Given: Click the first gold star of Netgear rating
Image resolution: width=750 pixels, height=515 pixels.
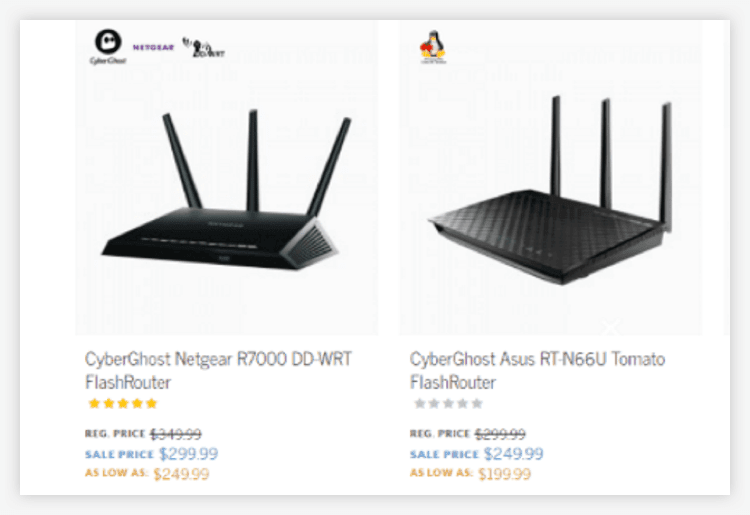Looking at the screenshot, I should pos(94,404).
